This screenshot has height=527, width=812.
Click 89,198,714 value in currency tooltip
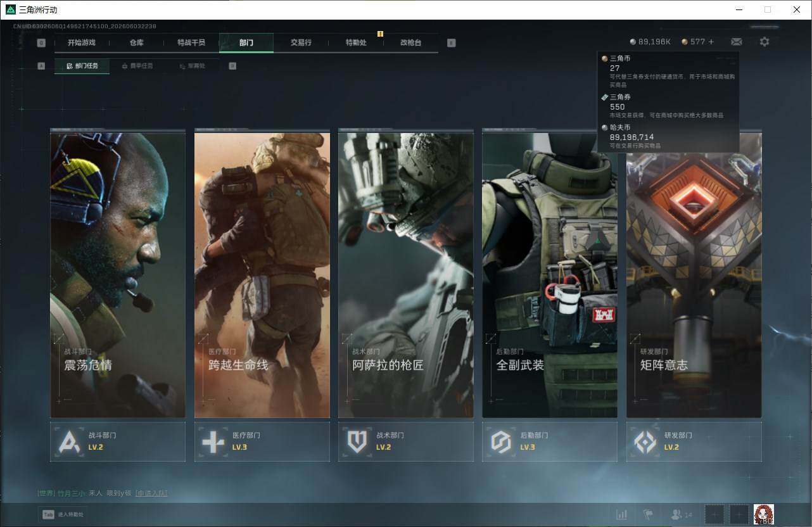coord(631,137)
